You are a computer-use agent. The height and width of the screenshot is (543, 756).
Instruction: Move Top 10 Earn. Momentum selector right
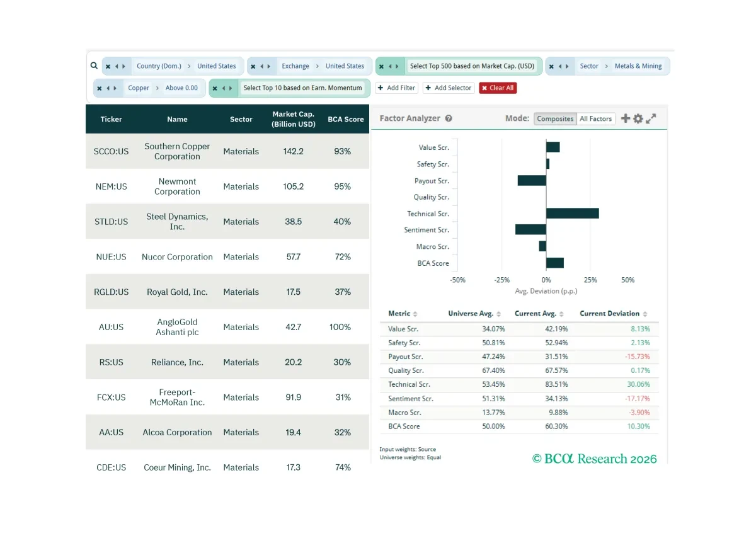tap(231, 88)
